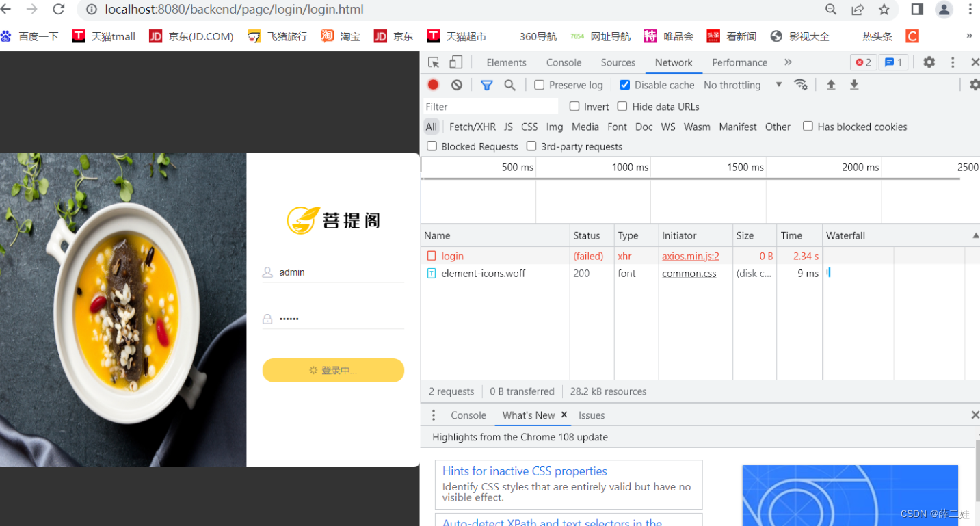
Task: Expand more bookmarks chevron
Action: pyautogui.click(x=969, y=36)
